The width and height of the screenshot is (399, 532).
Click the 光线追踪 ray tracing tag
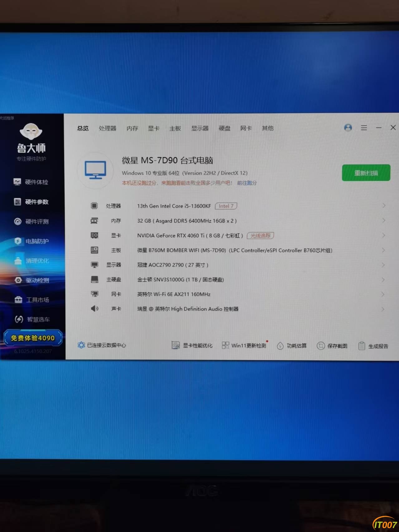coord(260,235)
